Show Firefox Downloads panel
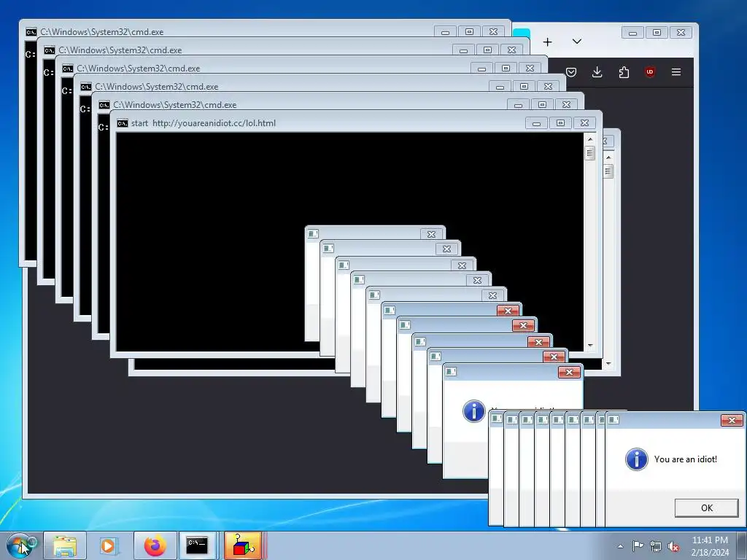 click(597, 72)
